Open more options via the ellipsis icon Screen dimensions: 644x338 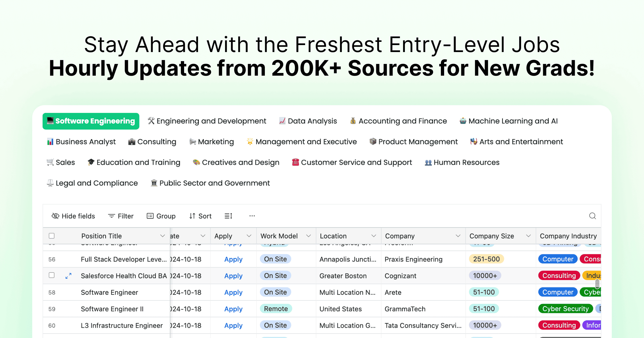click(x=252, y=216)
